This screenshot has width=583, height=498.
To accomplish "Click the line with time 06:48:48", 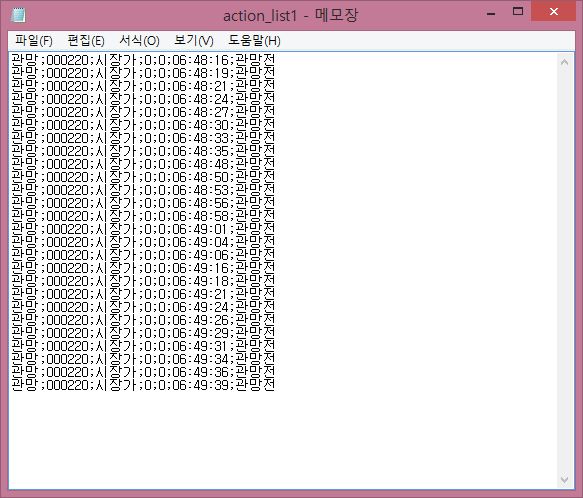I will (x=143, y=164).
